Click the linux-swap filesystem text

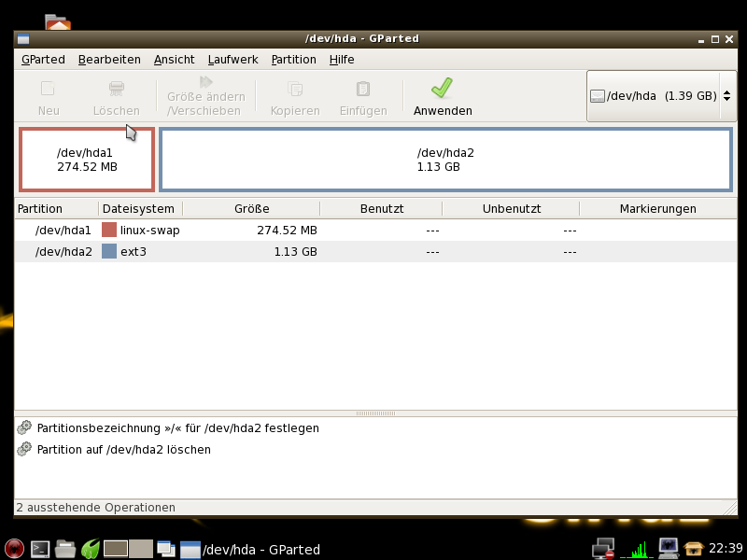tap(149, 231)
